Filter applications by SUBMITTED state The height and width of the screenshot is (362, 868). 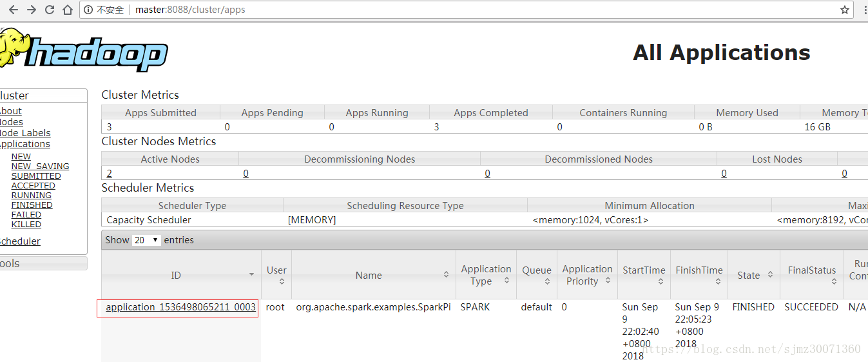[36, 176]
